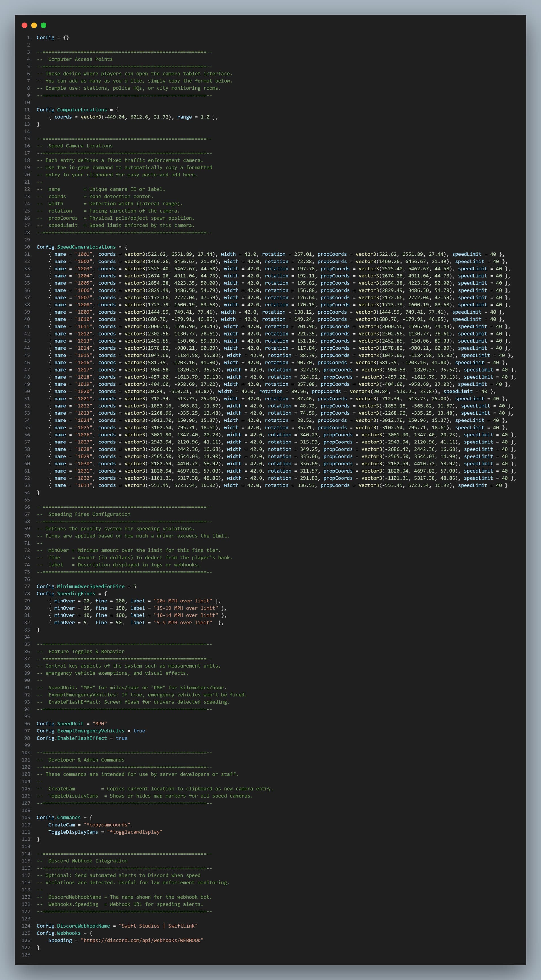Click Config.ComputerLocations identifier
Screen dimensions: 541x980
point(72,110)
